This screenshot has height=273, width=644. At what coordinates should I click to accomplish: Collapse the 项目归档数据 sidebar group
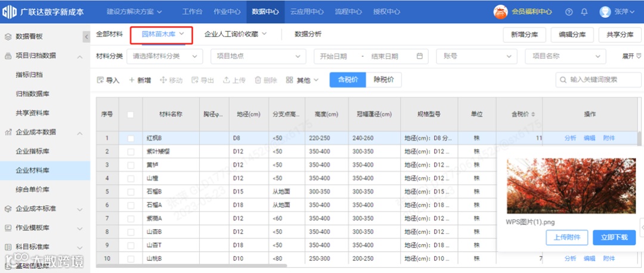[80, 56]
